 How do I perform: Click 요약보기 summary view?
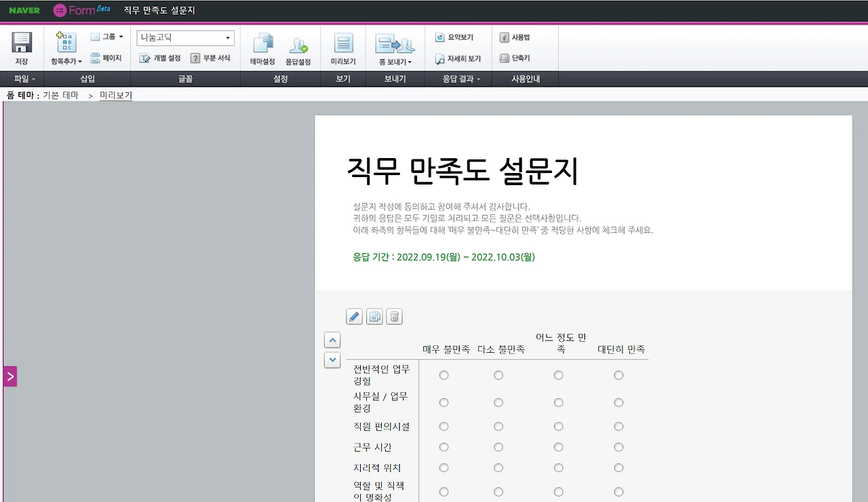pos(454,37)
